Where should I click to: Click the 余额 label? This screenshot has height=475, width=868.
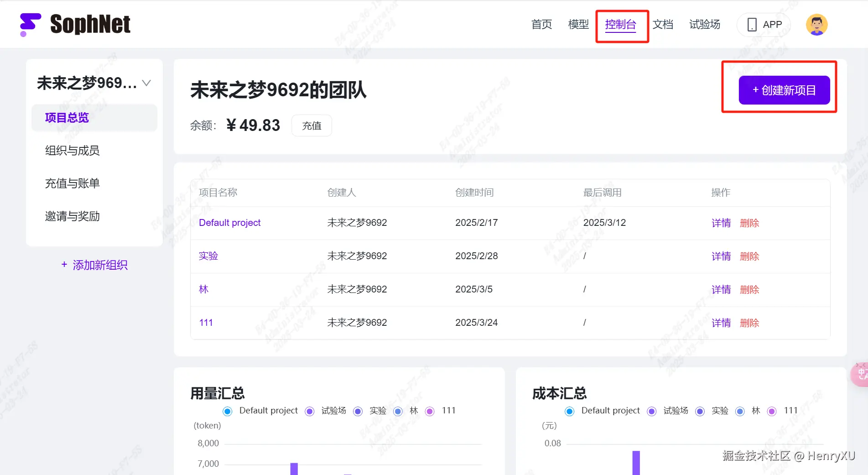pos(203,125)
